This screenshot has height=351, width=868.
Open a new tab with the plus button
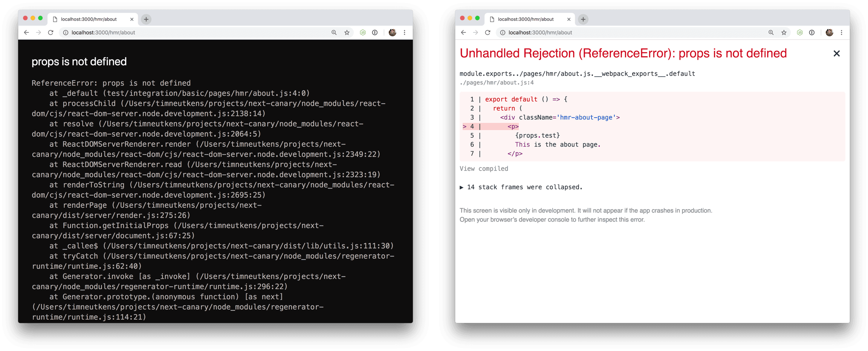pyautogui.click(x=583, y=19)
